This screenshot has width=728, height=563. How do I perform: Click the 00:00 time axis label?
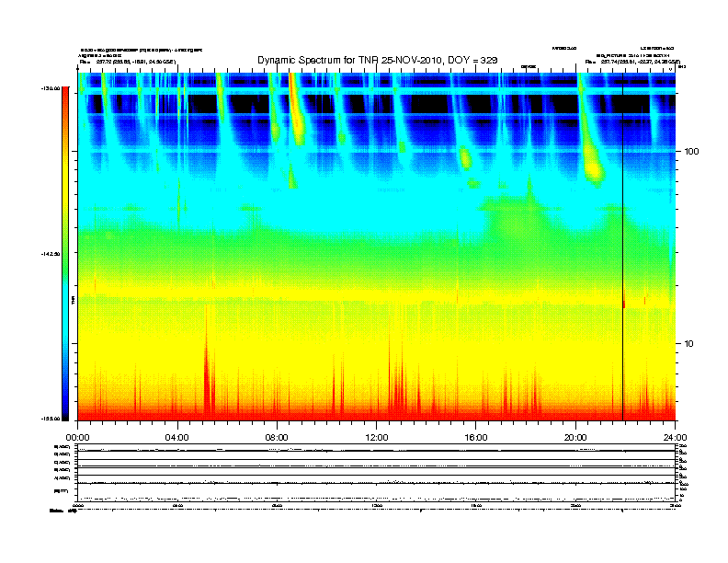pyautogui.click(x=77, y=438)
